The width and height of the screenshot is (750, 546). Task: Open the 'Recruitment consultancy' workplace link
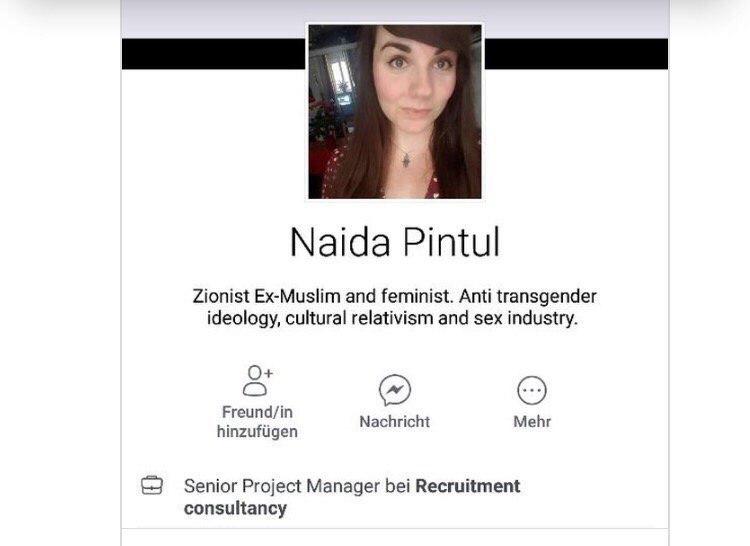coord(352,497)
